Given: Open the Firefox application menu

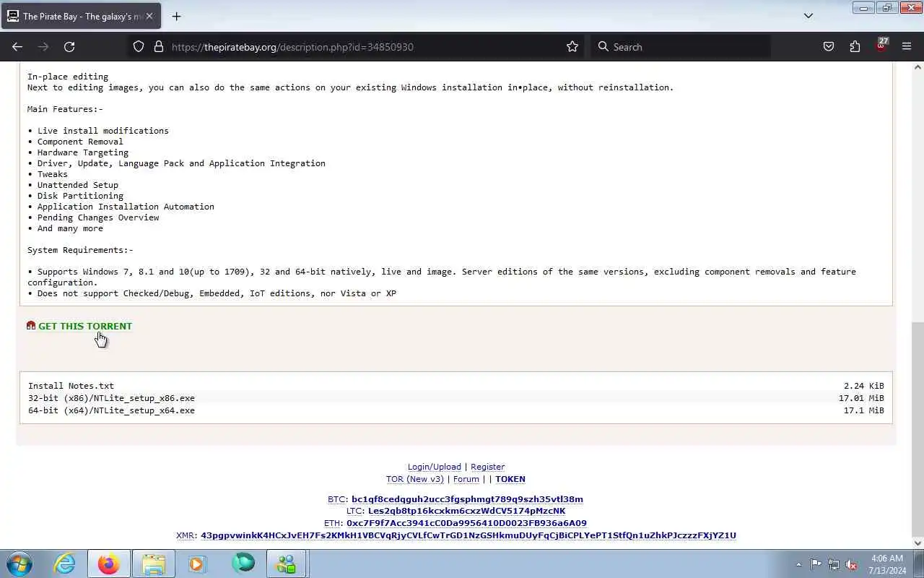Looking at the screenshot, I should tap(907, 47).
